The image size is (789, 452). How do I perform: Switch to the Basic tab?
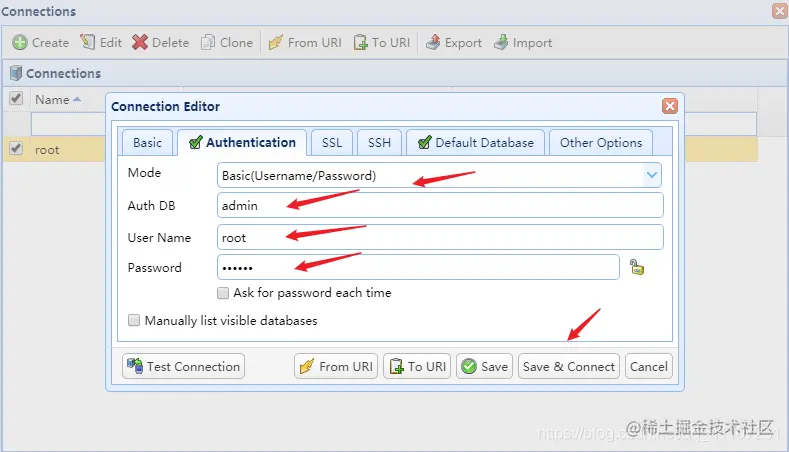pos(147,143)
